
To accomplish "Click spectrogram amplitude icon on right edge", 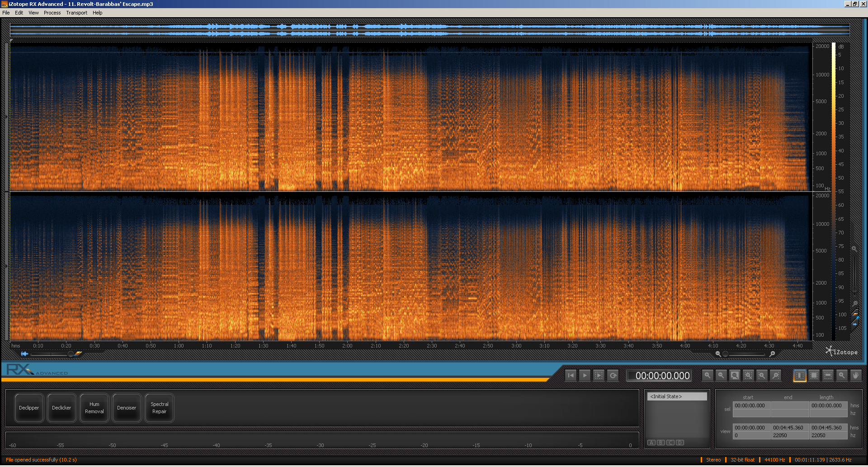I will coord(855,314).
